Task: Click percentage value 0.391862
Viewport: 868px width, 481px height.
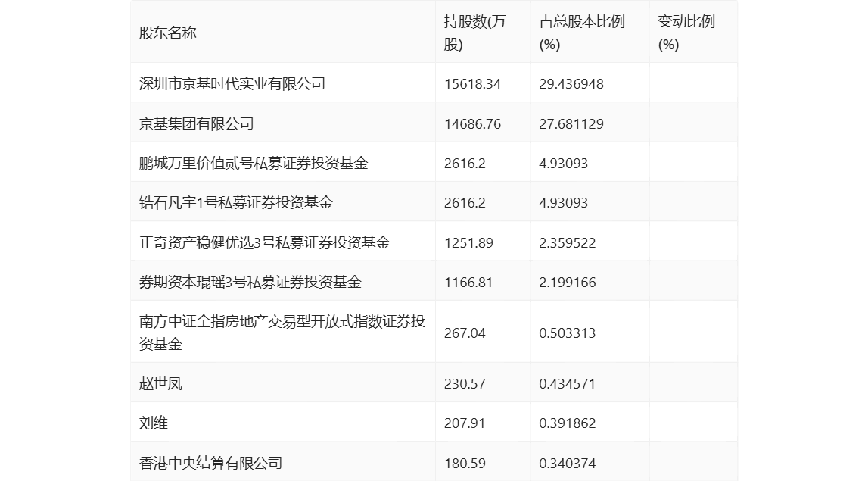Action: tap(568, 423)
